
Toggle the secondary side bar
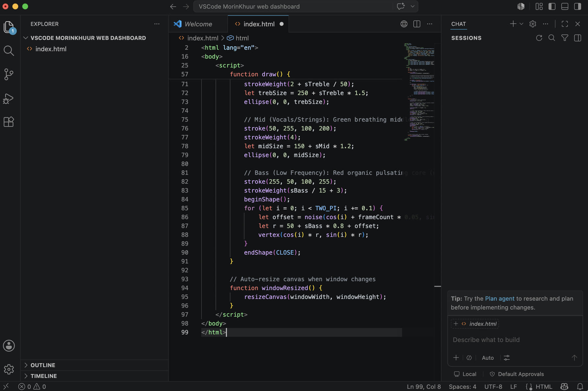pyautogui.click(x=577, y=7)
